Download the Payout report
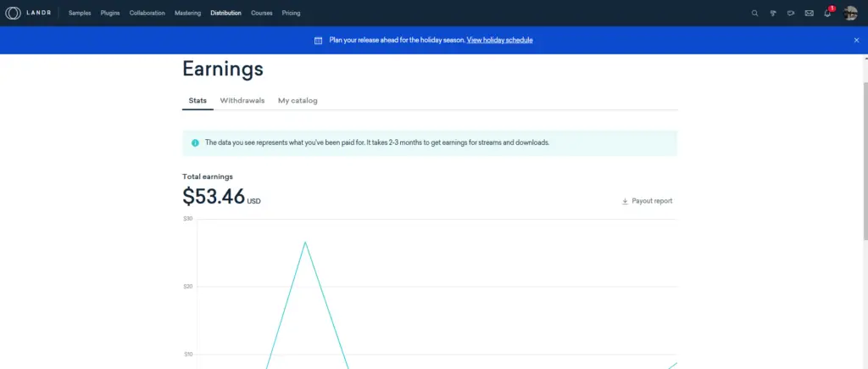 coord(647,201)
